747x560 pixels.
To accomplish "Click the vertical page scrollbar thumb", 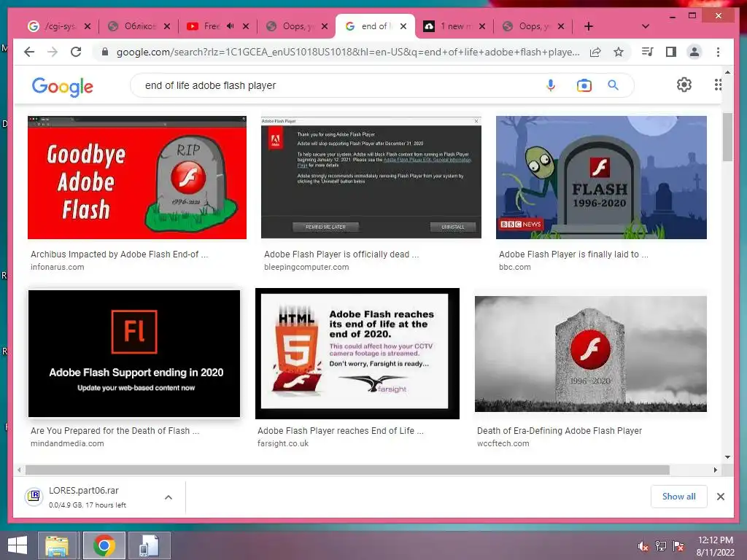I will pyautogui.click(x=727, y=137).
